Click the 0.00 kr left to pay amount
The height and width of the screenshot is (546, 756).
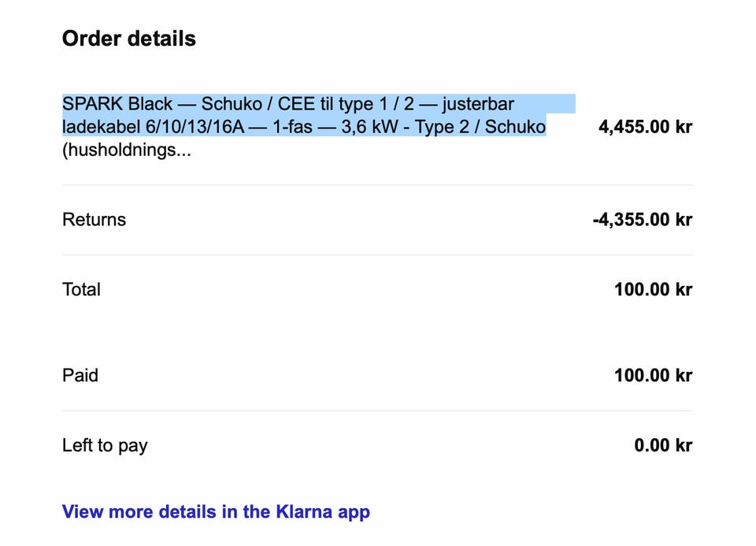[663, 445]
